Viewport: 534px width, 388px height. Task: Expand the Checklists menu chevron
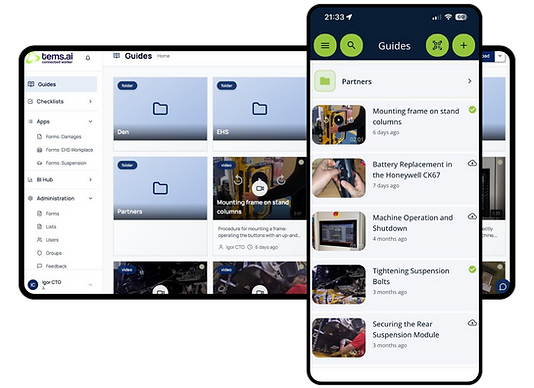[90, 101]
